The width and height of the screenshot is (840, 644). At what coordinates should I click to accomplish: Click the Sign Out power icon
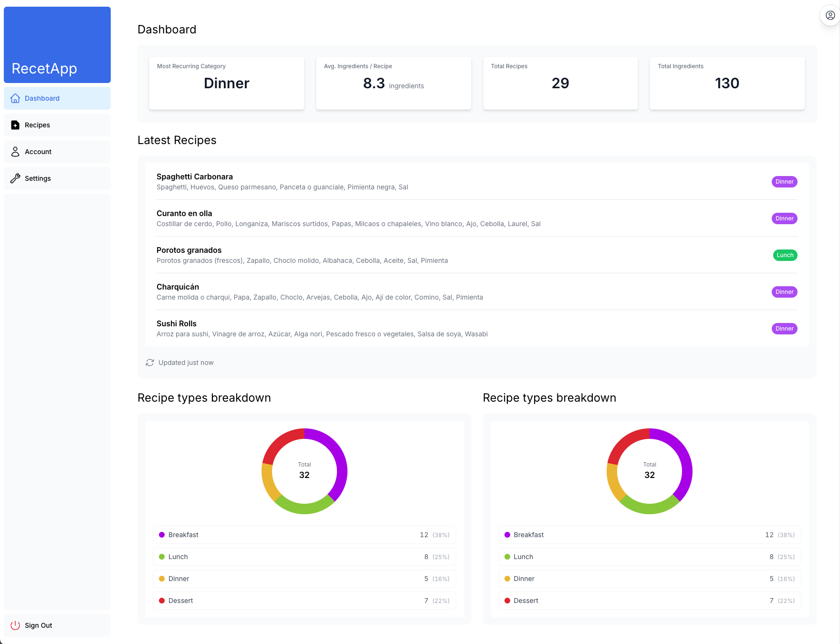(x=15, y=625)
